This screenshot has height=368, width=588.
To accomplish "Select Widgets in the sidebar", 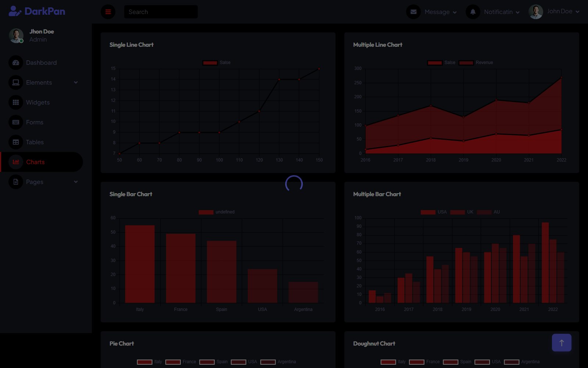I will 42,102.
